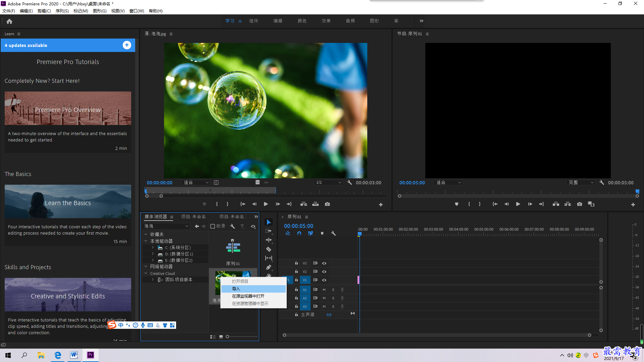644x362 pixels.
Task: Choose 导入 from context menu
Action: tap(253, 289)
